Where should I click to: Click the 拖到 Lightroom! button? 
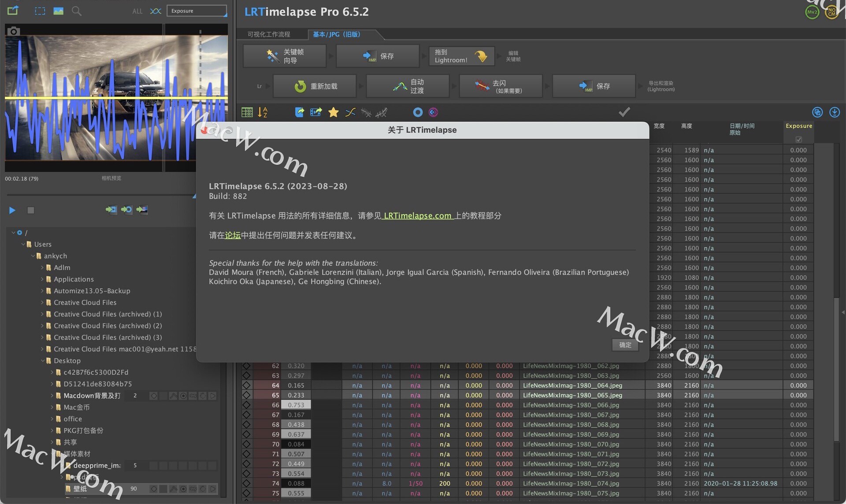tap(461, 56)
